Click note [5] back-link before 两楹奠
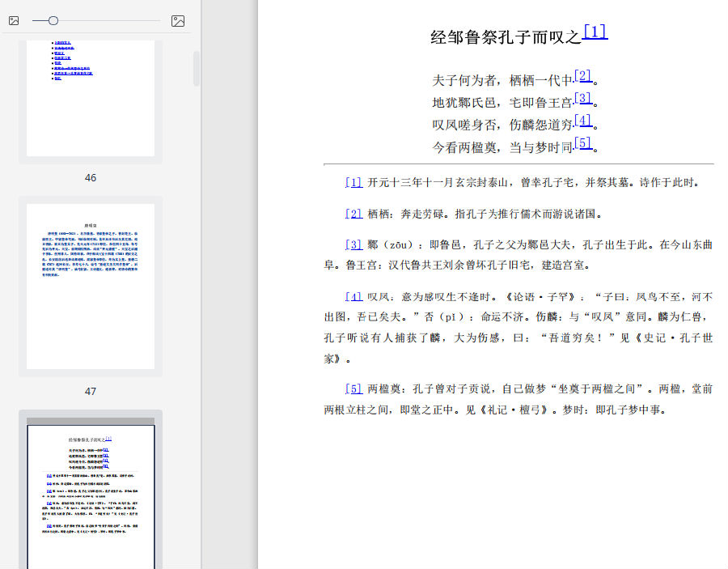The height and width of the screenshot is (569, 728). click(353, 389)
